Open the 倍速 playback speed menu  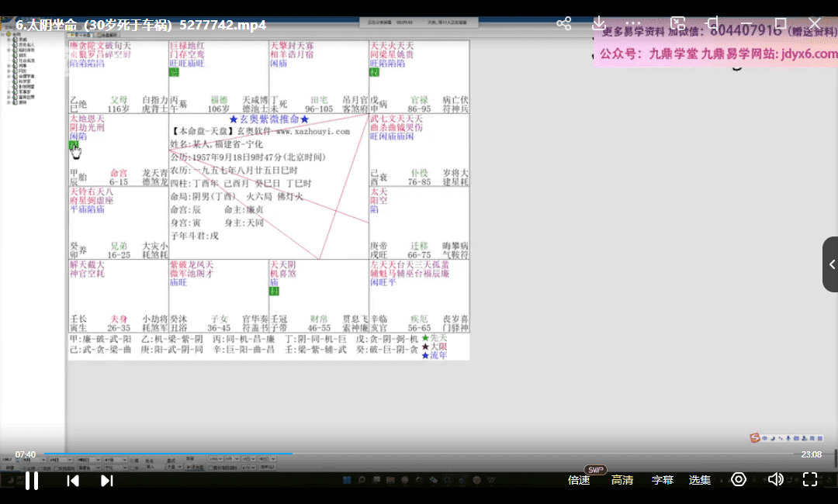[579, 480]
